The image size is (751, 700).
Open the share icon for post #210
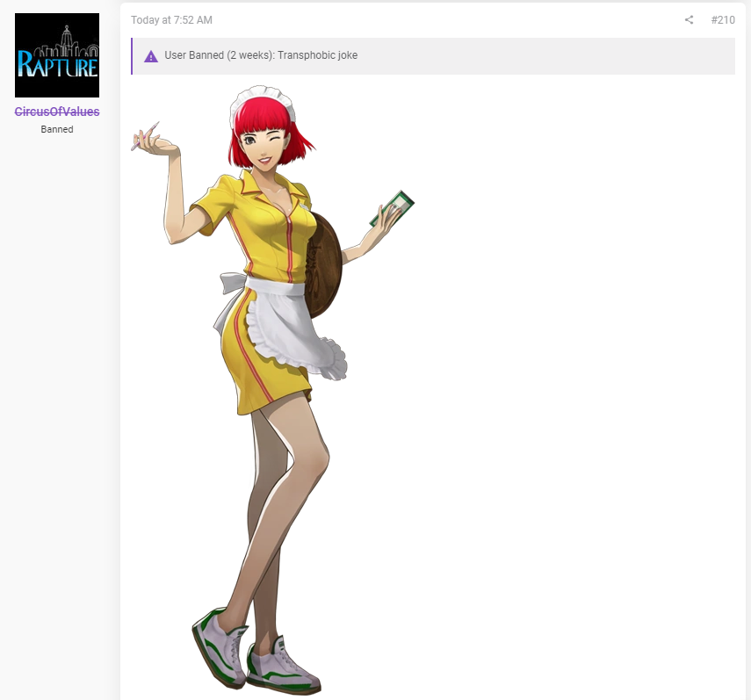point(689,19)
